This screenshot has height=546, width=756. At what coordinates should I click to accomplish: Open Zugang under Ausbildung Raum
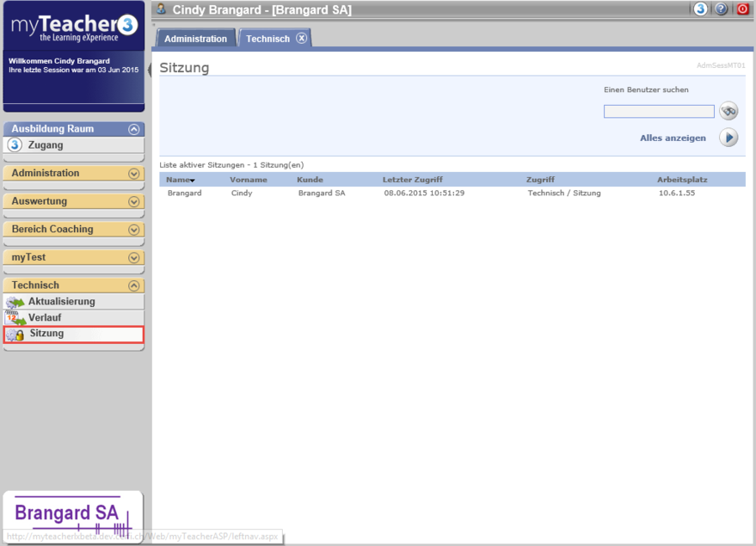[46, 145]
